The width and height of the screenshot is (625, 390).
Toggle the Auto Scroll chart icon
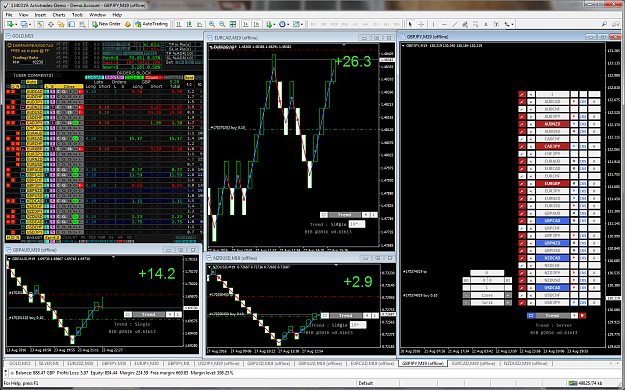(246, 24)
